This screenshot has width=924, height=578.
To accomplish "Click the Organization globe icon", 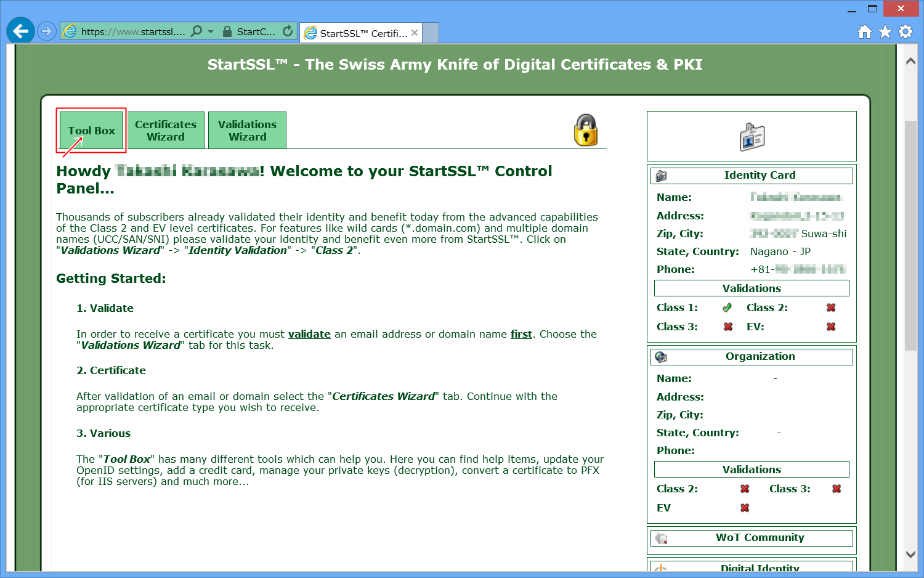I will 662,357.
